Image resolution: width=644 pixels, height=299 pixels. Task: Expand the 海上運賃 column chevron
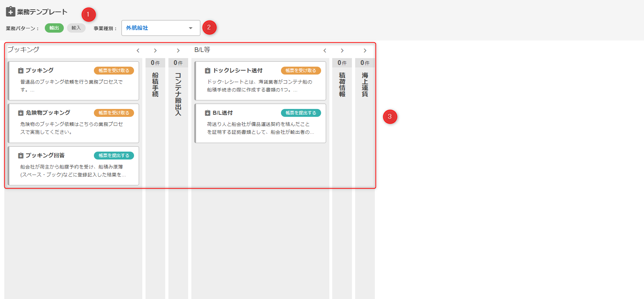pyautogui.click(x=365, y=51)
